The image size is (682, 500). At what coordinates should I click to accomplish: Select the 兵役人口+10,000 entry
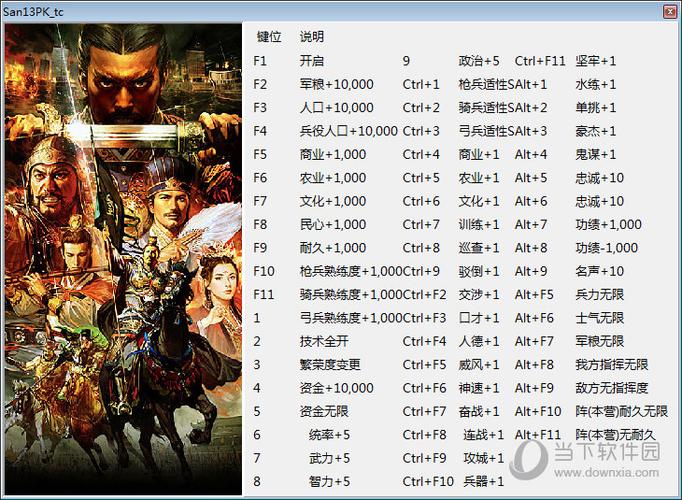click(348, 131)
